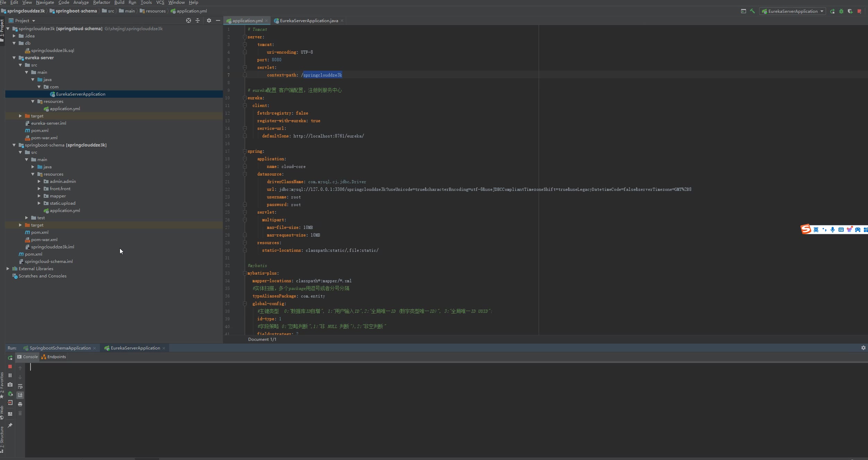Click the resources breadcrumb in navigation bar
This screenshot has width=868, height=460.
click(155, 11)
